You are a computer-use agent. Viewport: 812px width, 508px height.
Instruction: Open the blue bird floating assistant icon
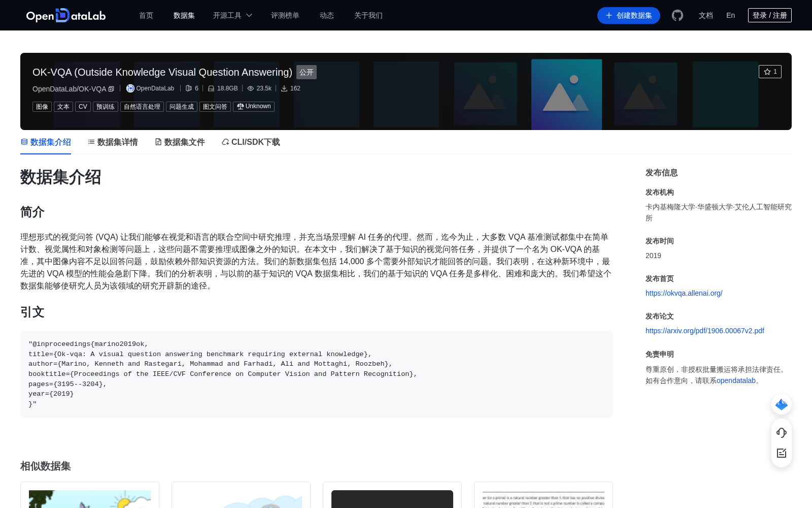(782, 404)
